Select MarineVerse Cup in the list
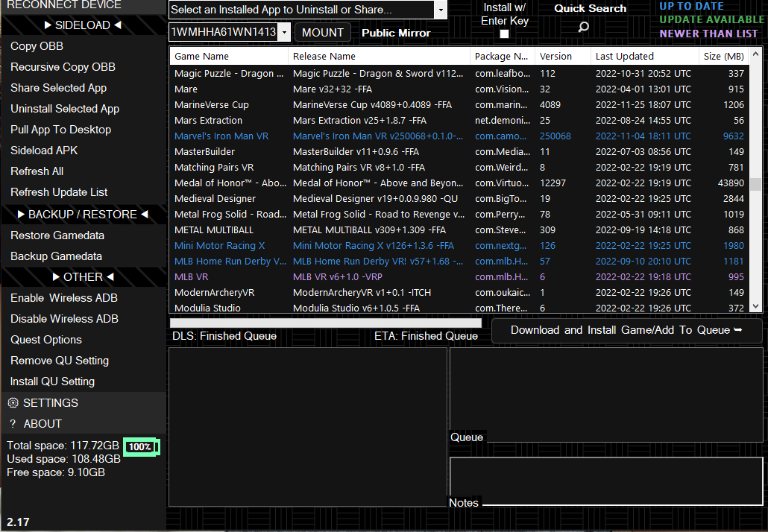 (x=459, y=105)
